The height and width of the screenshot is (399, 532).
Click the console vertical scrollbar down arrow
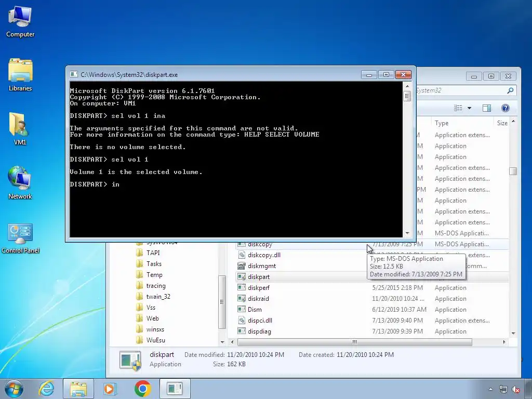[407, 233]
